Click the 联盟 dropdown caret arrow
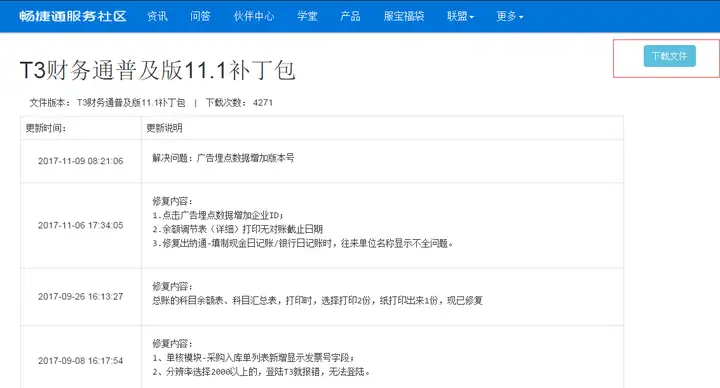The width and height of the screenshot is (720, 388). point(472,17)
